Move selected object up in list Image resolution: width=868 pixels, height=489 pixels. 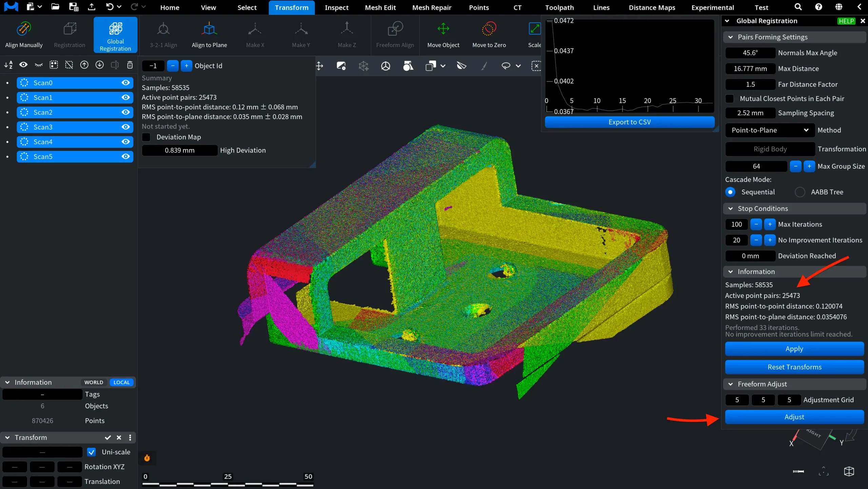click(x=84, y=65)
